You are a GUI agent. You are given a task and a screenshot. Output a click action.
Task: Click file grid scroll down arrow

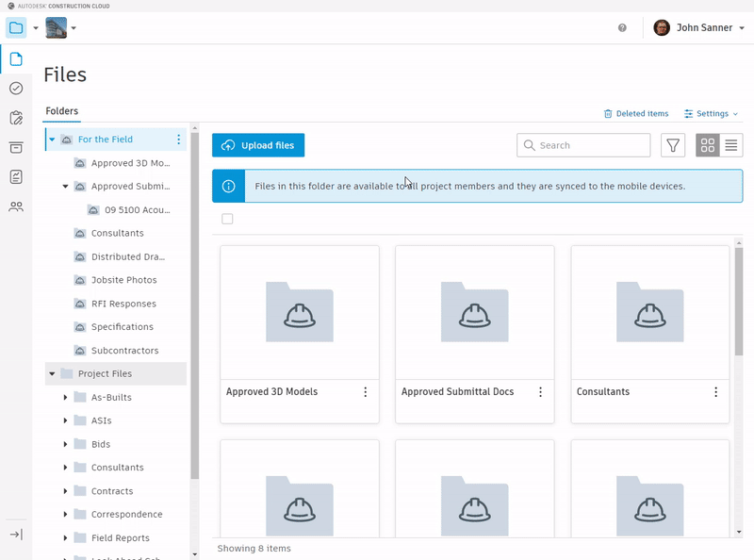tap(739, 532)
